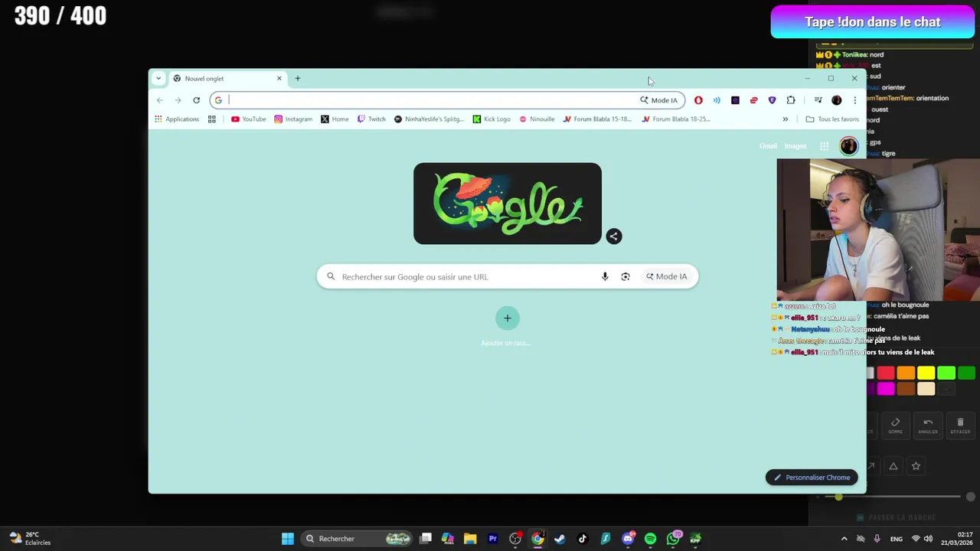980x551 pixels.
Task: Click Mode IA in the address bar
Action: point(659,100)
